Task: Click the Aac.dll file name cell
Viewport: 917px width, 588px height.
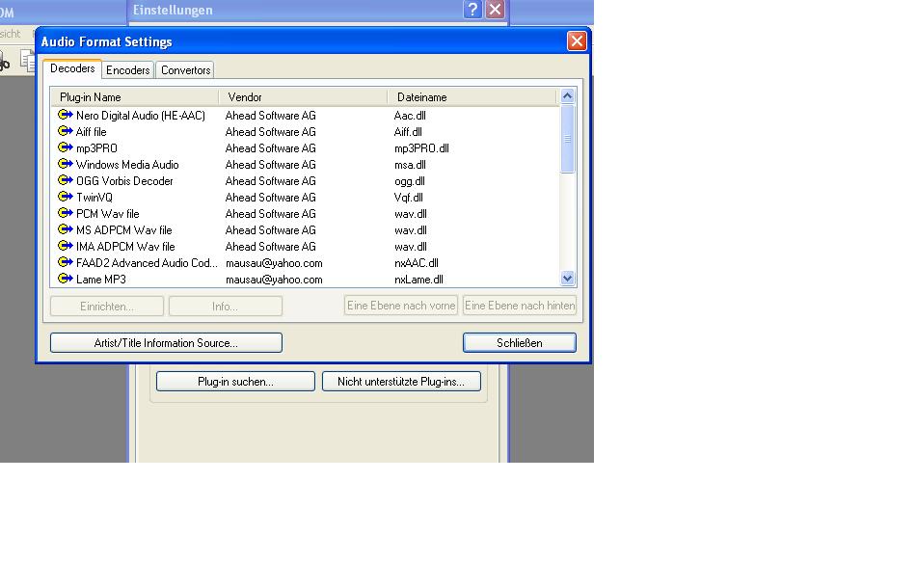Action: pos(410,115)
